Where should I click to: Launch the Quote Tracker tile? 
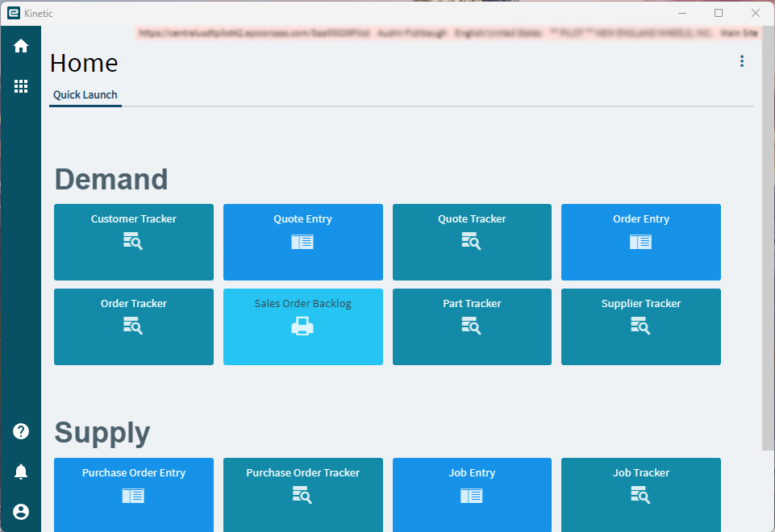472,242
